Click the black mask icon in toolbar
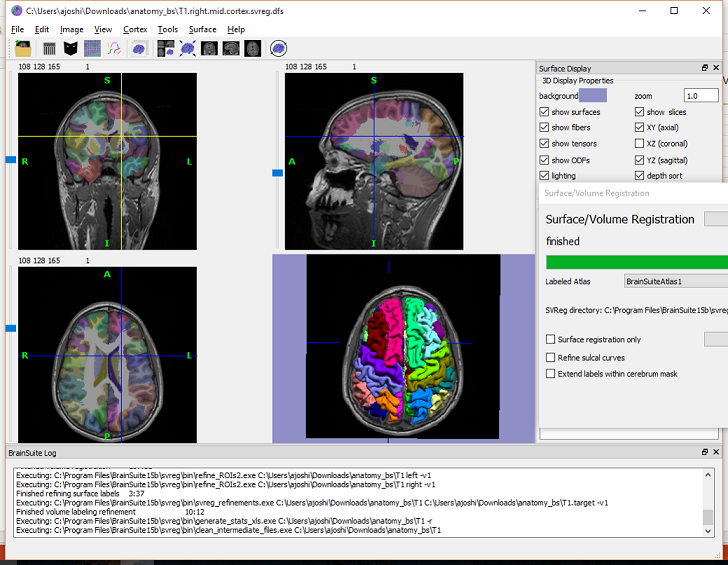Viewport: 728px width, 565px height. pyautogui.click(x=70, y=48)
